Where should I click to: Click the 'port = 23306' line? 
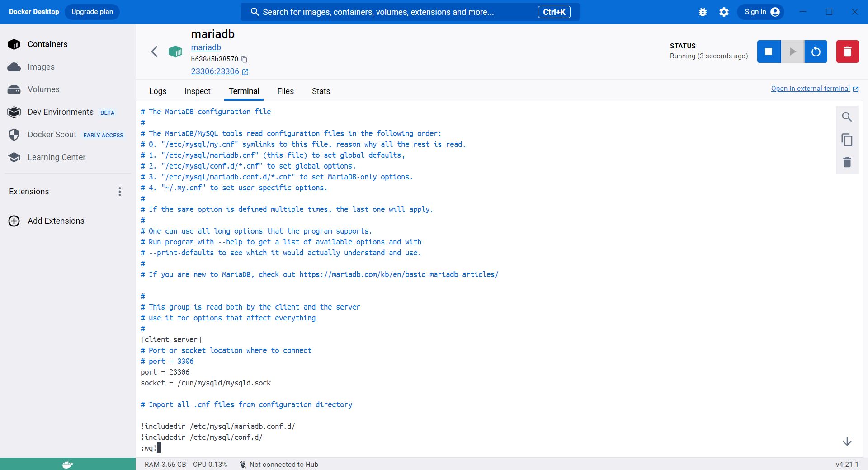pyautogui.click(x=165, y=372)
